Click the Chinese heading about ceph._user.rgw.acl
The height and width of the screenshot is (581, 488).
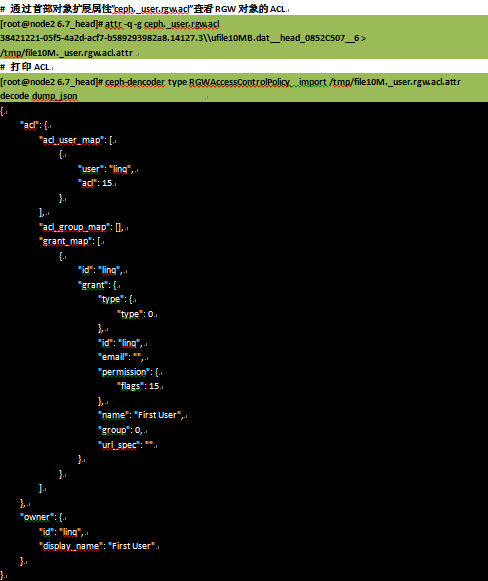pyautogui.click(x=144, y=8)
